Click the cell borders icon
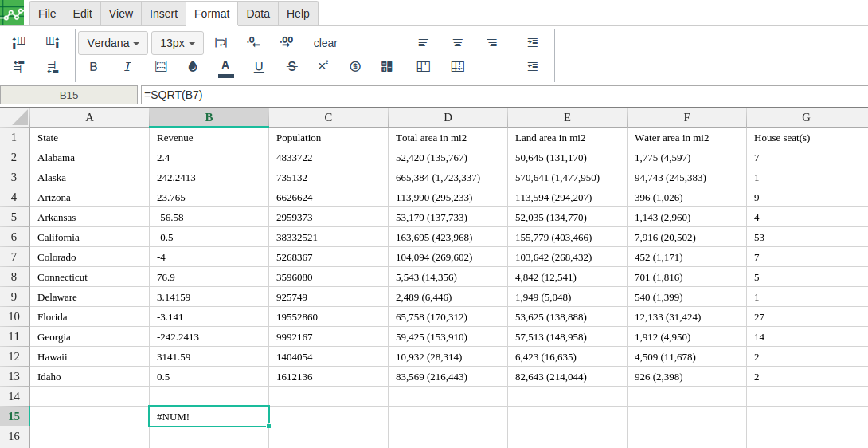The width and height of the screenshot is (868, 448). 161,67
